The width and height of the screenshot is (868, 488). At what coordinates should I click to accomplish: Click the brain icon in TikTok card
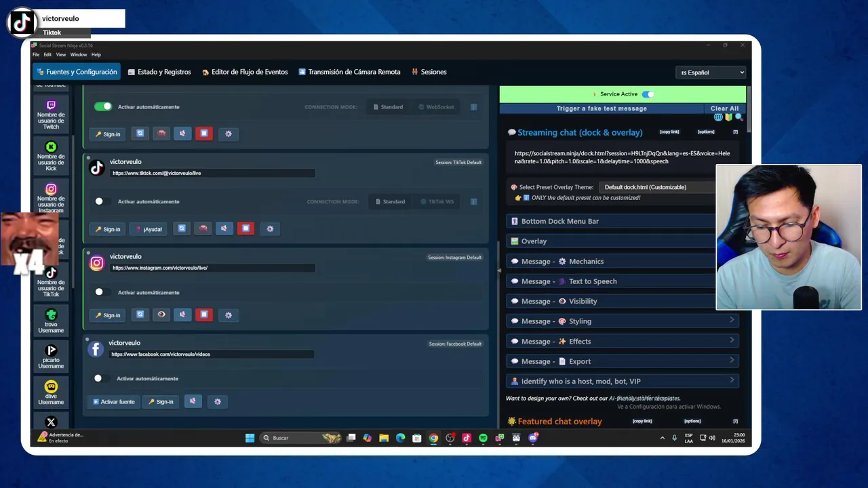point(203,229)
